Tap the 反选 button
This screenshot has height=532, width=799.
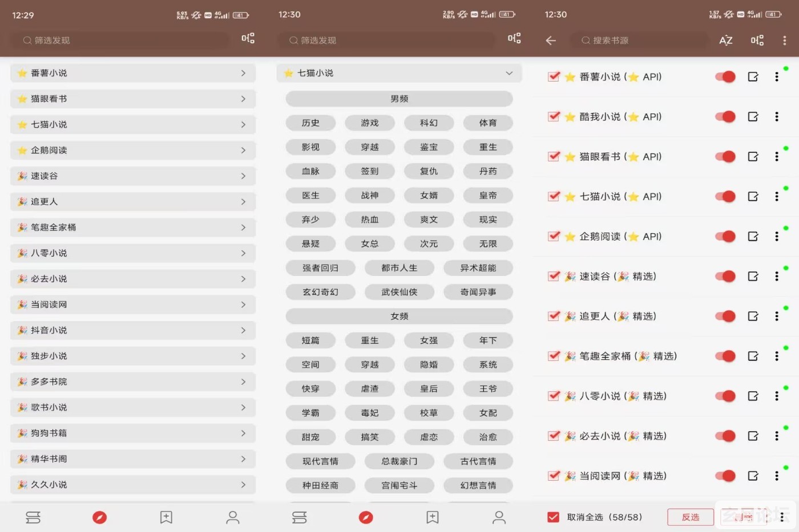(691, 517)
